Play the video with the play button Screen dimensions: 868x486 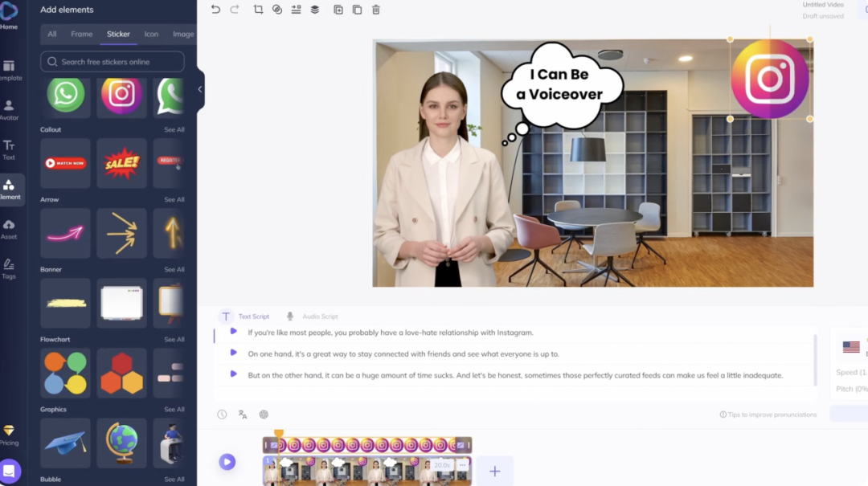(x=227, y=462)
